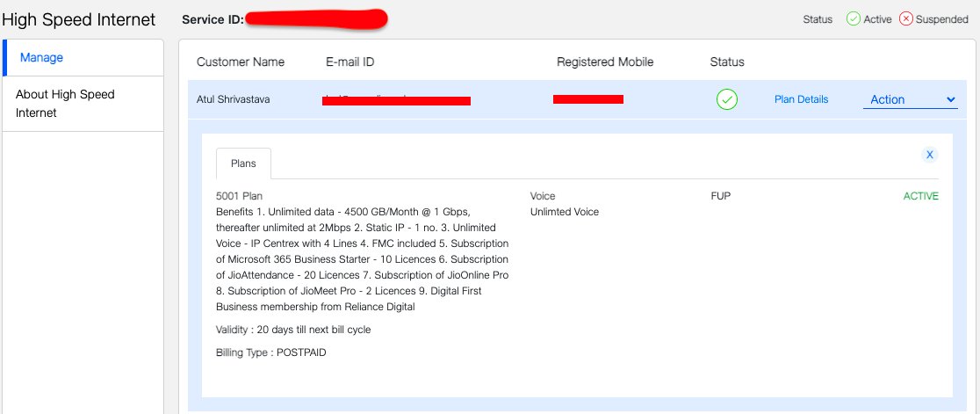Open About High Speed Internet section
This screenshot has width=980, height=414.
83,104
